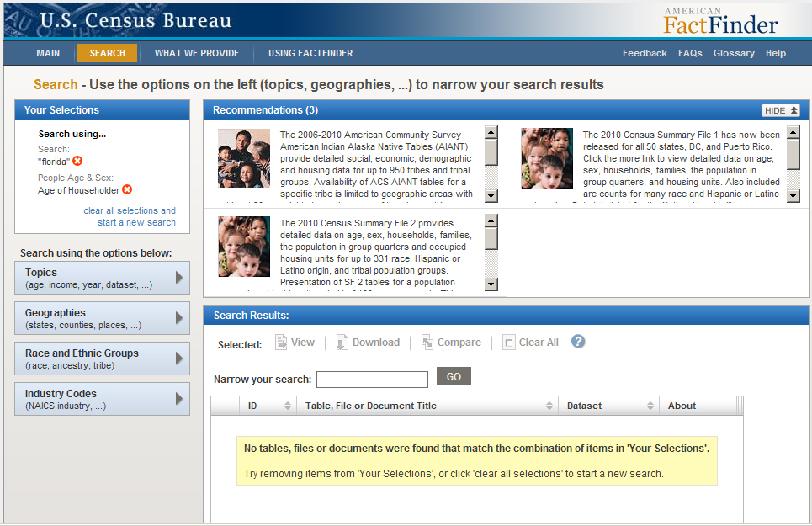The width and height of the screenshot is (812, 526).
Task: Expand the Industry Codes options
Action: (x=102, y=399)
